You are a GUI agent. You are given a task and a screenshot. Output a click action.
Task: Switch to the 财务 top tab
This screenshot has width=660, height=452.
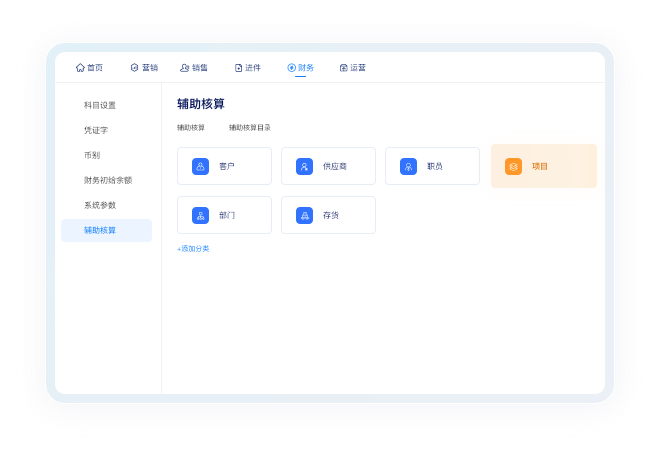[300, 68]
